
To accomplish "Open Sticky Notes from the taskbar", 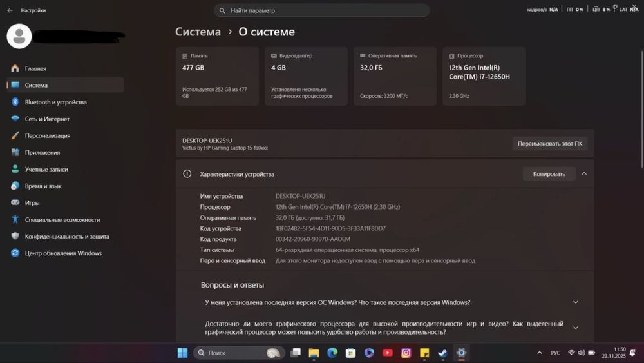I will (424, 353).
